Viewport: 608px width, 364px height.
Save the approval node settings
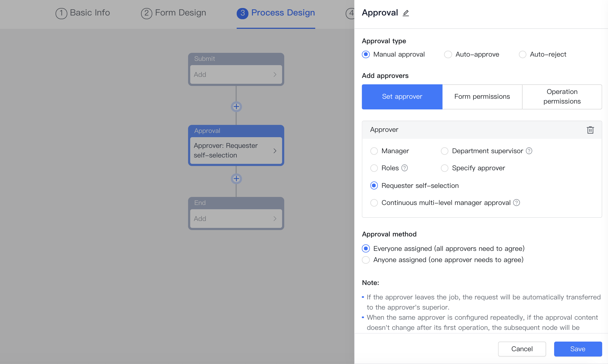[578, 349]
